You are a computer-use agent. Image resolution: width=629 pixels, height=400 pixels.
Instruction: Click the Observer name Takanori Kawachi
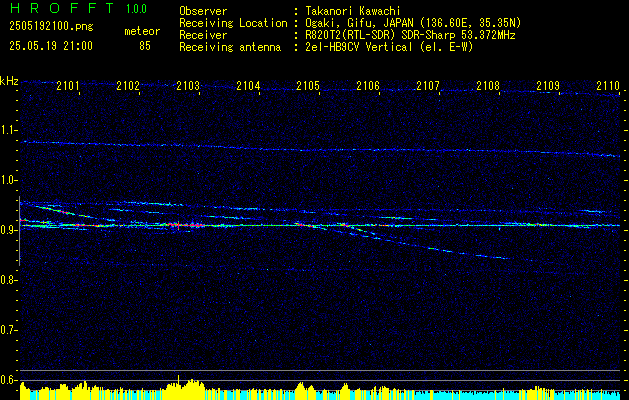coord(353,11)
